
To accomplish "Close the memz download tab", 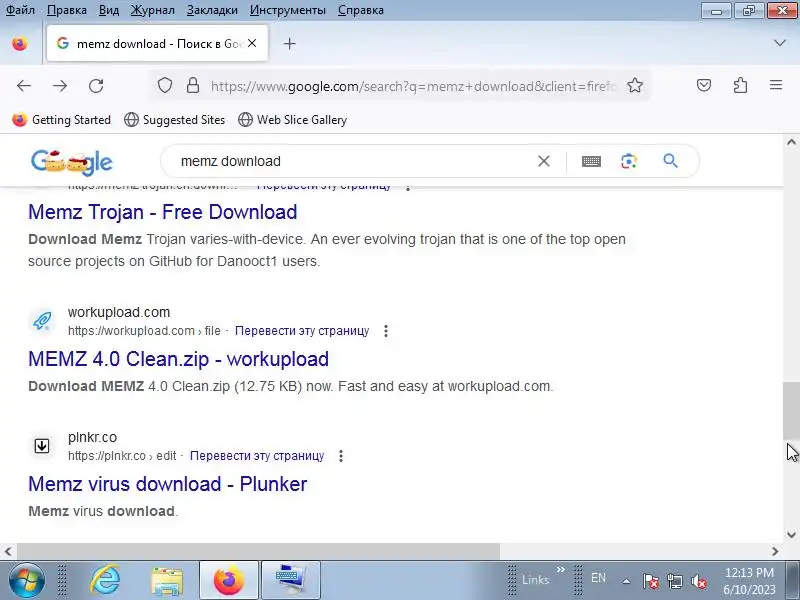I will pyautogui.click(x=252, y=43).
